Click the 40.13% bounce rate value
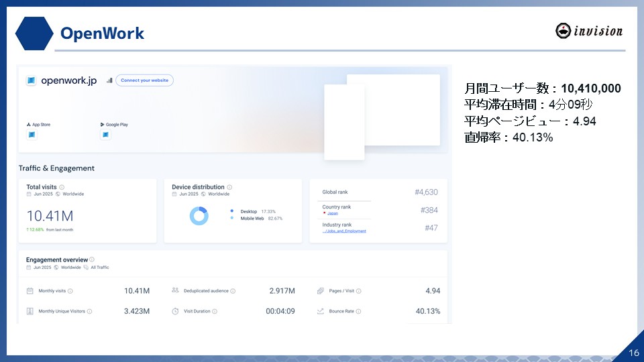Screen dimensions: 644x362 pos(428,312)
